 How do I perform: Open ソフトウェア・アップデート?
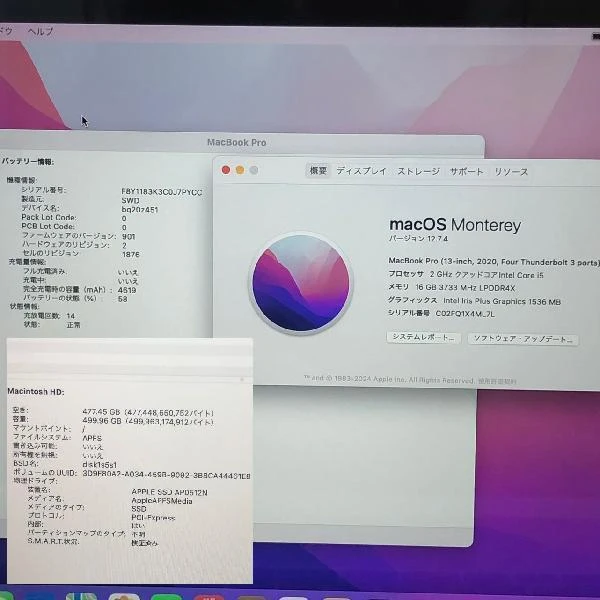(x=523, y=339)
